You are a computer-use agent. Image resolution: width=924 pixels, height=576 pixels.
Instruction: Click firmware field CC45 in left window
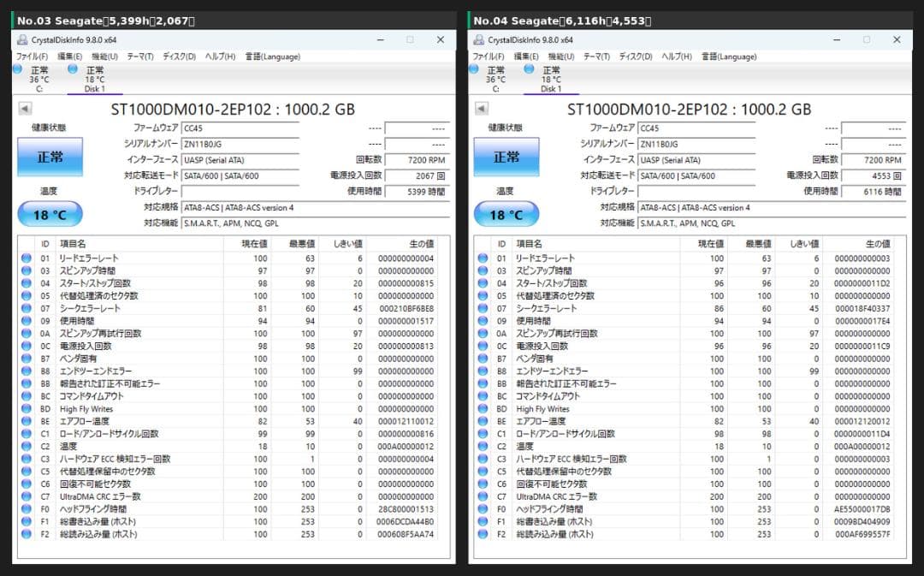(240, 128)
